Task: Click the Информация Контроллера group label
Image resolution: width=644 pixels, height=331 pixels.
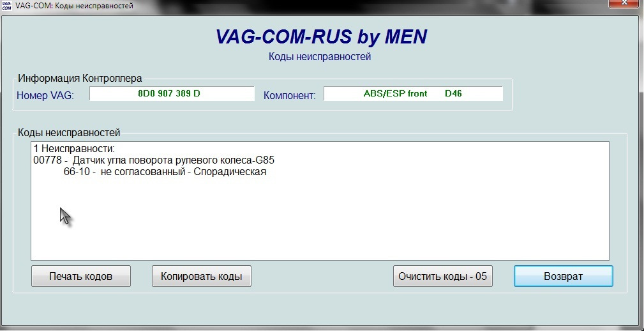Action: pyautogui.click(x=80, y=78)
